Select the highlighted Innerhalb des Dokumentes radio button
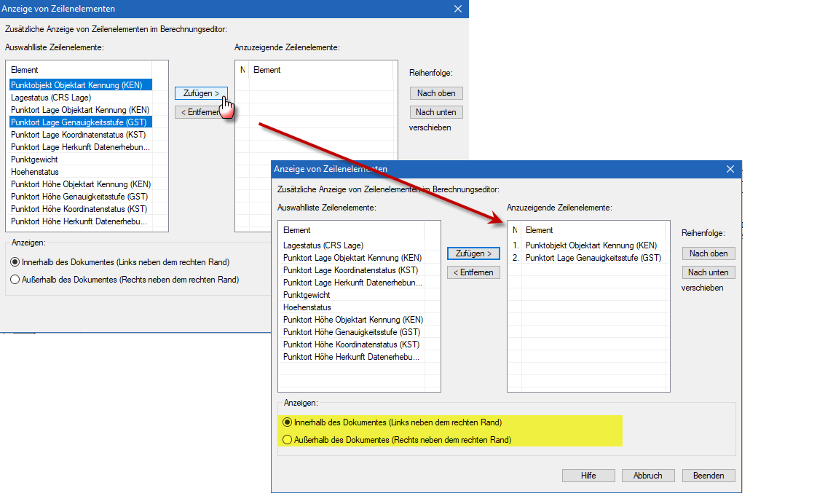 pyautogui.click(x=288, y=422)
